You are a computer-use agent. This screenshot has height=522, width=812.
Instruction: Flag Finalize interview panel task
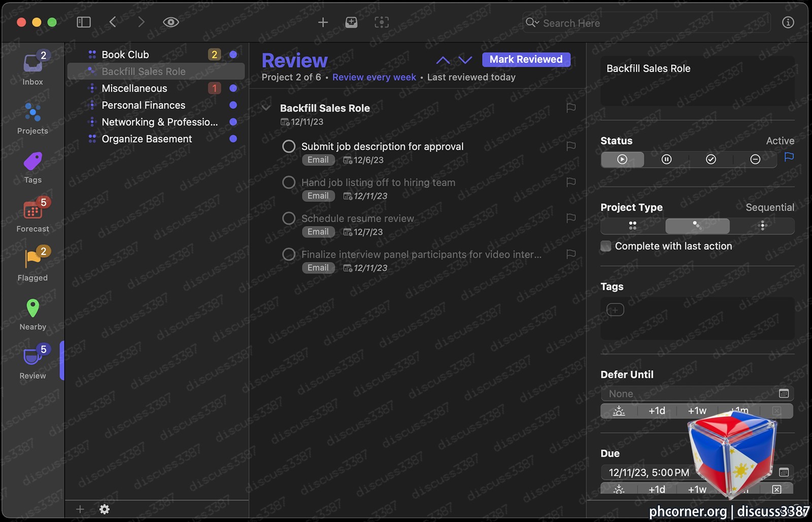pos(571,254)
